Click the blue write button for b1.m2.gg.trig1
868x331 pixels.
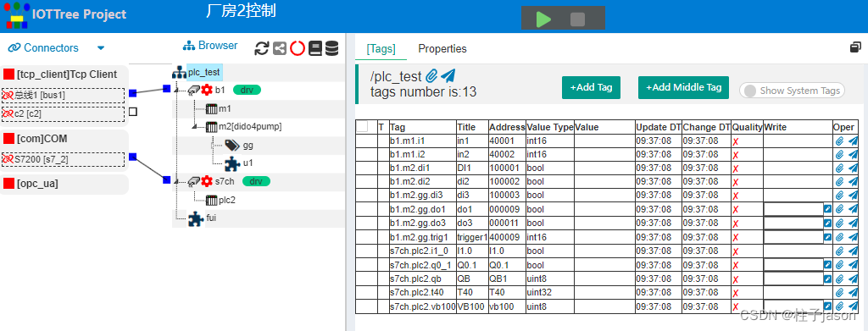[x=827, y=236]
